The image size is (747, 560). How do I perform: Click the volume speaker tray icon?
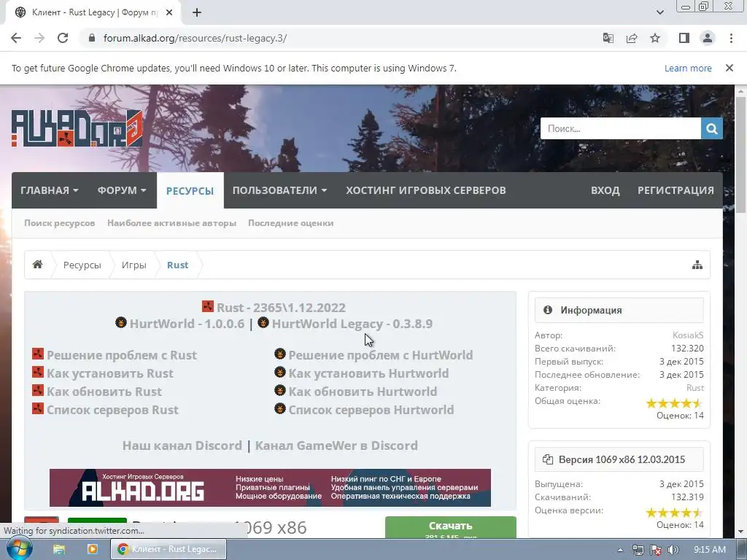pyautogui.click(x=673, y=550)
